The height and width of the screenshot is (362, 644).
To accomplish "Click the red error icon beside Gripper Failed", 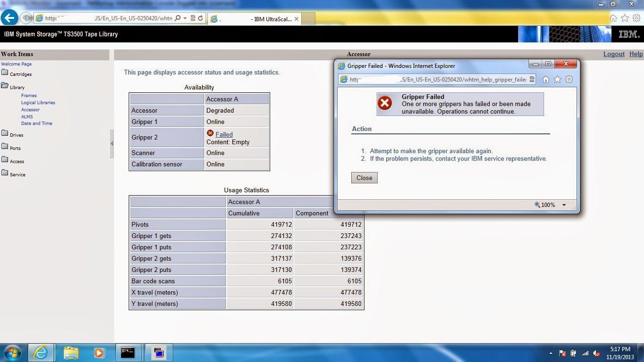I will [385, 103].
